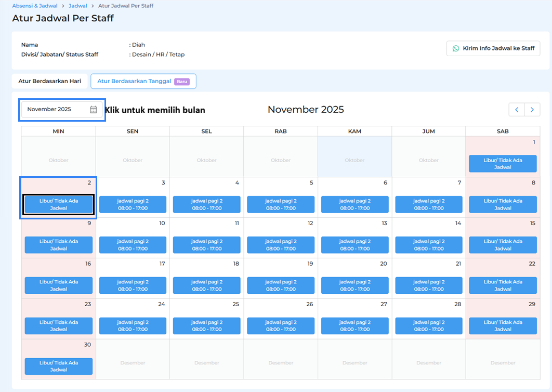552x392 pixels.
Task: Click Kirim Info Jadwal ke Staff button
Action: tap(493, 48)
